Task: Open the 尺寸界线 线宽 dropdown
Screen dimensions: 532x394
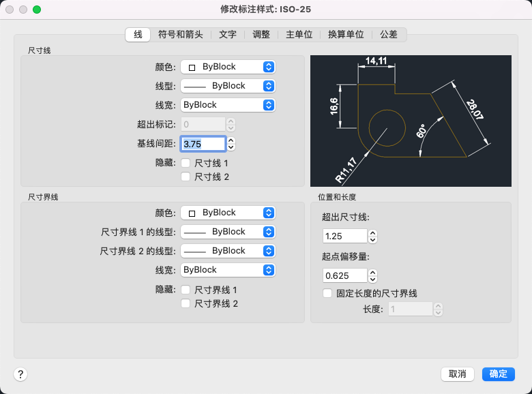Action: click(x=228, y=270)
